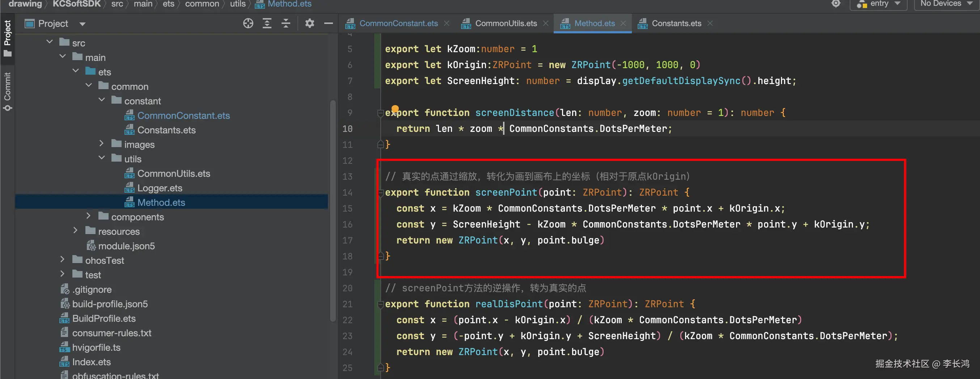Click the lightbulb quick-fix icon
Viewport: 980px width, 379px height.
(395, 109)
